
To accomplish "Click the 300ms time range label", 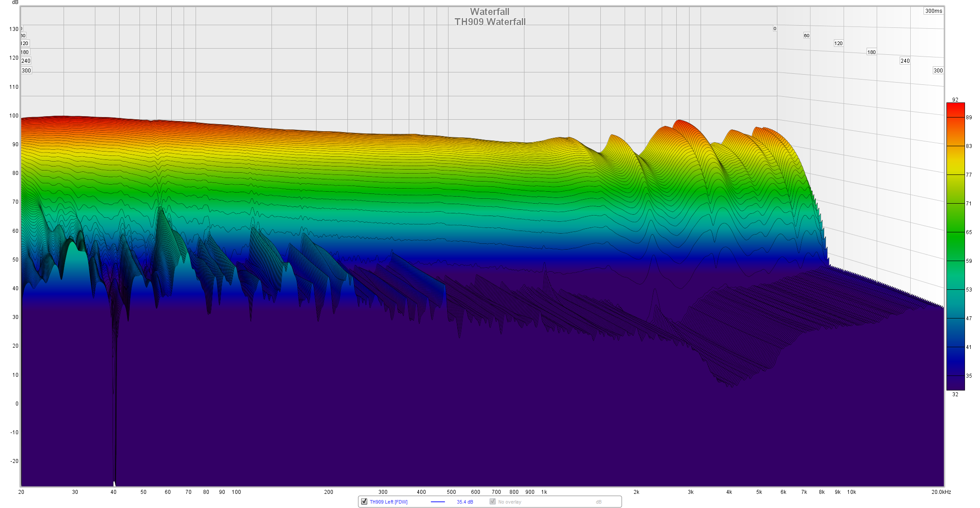I will [934, 11].
